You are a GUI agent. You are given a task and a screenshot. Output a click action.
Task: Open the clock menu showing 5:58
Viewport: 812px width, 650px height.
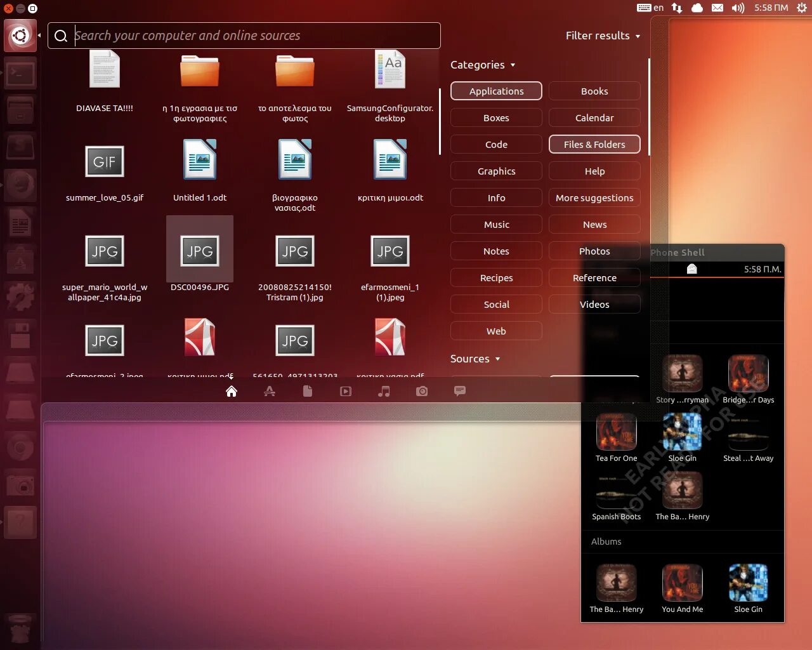click(x=771, y=8)
